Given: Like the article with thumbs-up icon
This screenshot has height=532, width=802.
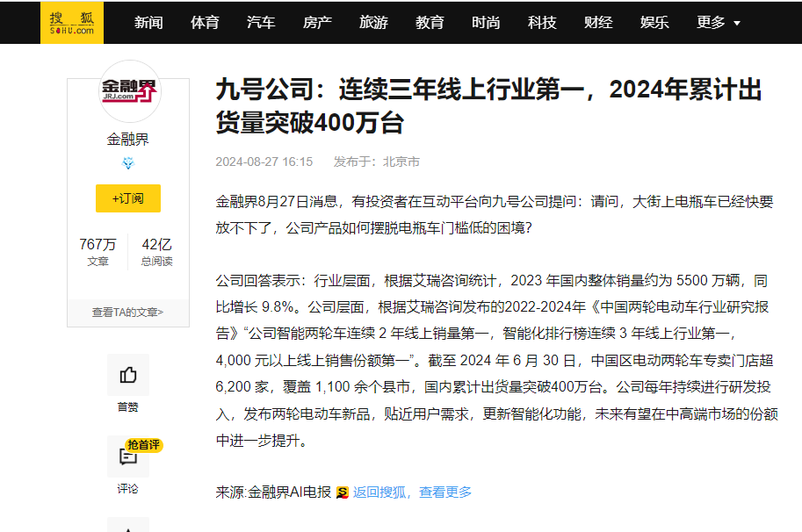Looking at the screenshot, I should click(128, 375).
